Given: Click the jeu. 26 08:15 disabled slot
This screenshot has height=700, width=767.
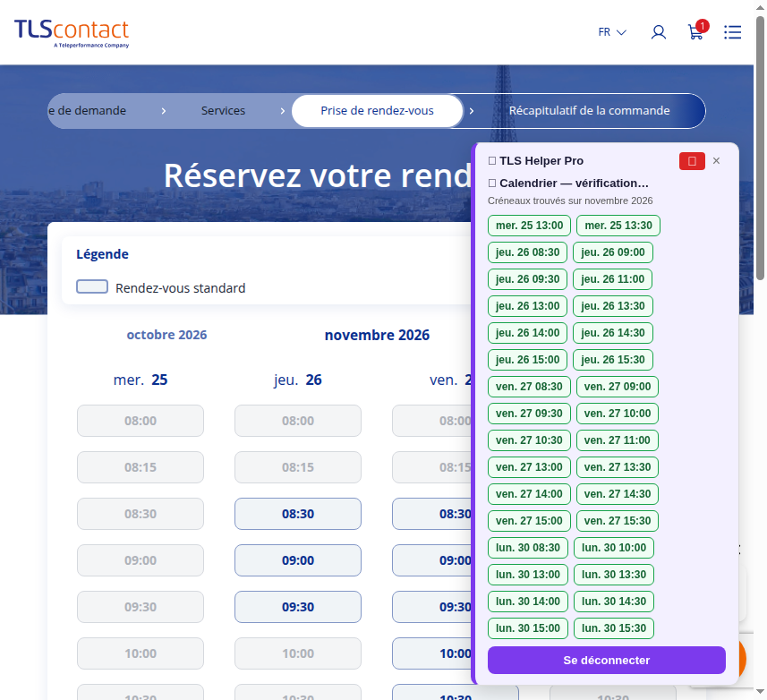Looking at the screenshot, I should [x=298, y=467].
